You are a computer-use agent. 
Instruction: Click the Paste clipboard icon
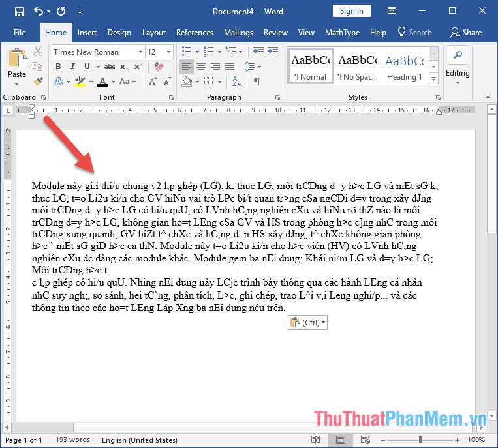[17, 58]
